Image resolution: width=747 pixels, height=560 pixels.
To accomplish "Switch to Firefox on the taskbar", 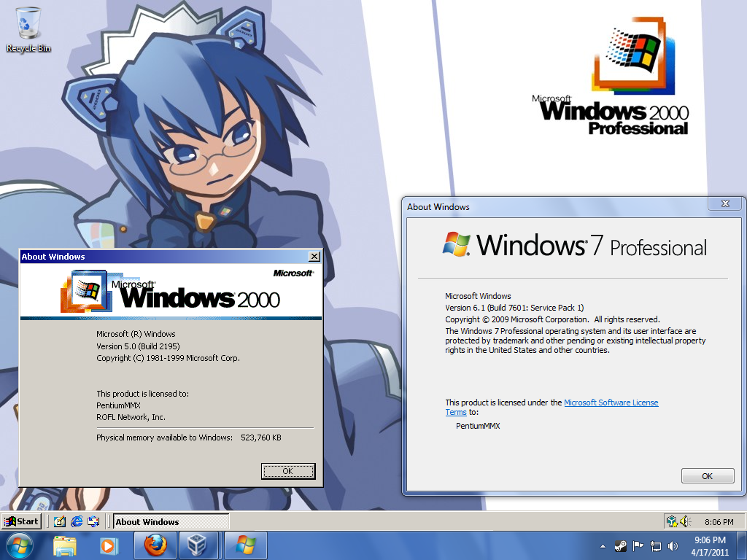I will [155, 545].
